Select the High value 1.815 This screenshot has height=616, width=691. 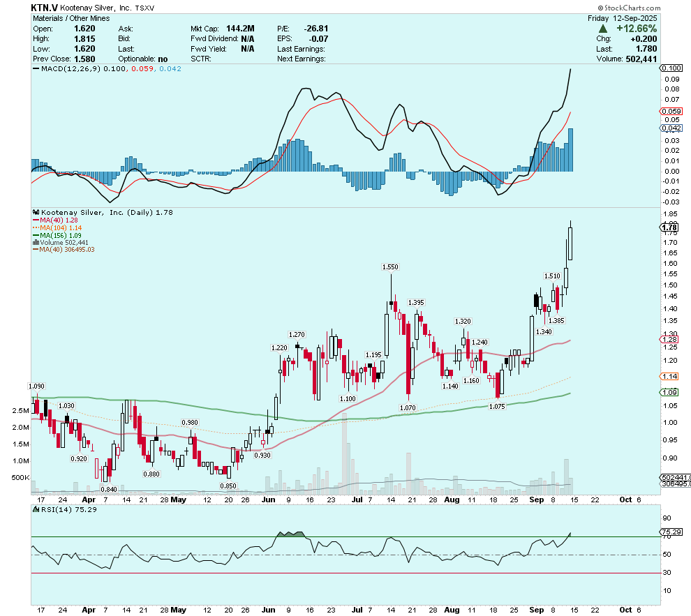tap(84, 39)
